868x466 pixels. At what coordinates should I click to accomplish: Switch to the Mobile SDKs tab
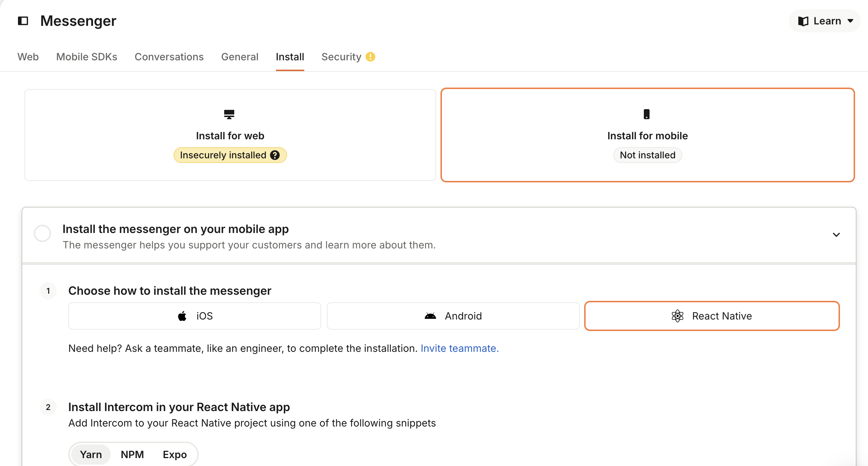(87, 57)
